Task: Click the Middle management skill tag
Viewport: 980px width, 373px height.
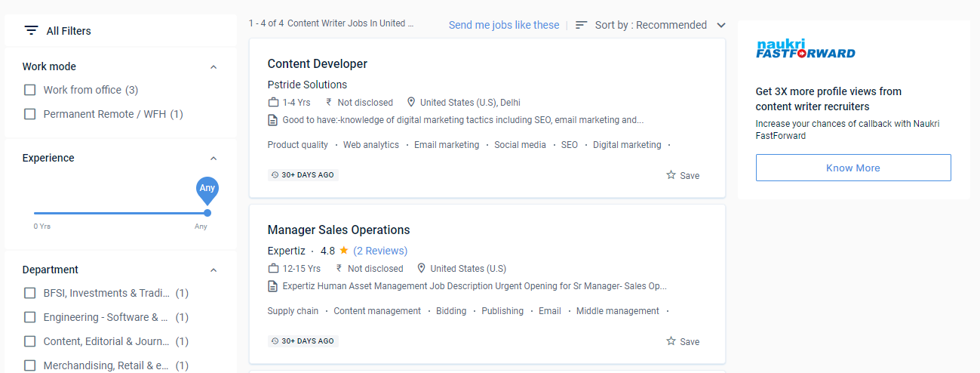Action: pos(618,311)
